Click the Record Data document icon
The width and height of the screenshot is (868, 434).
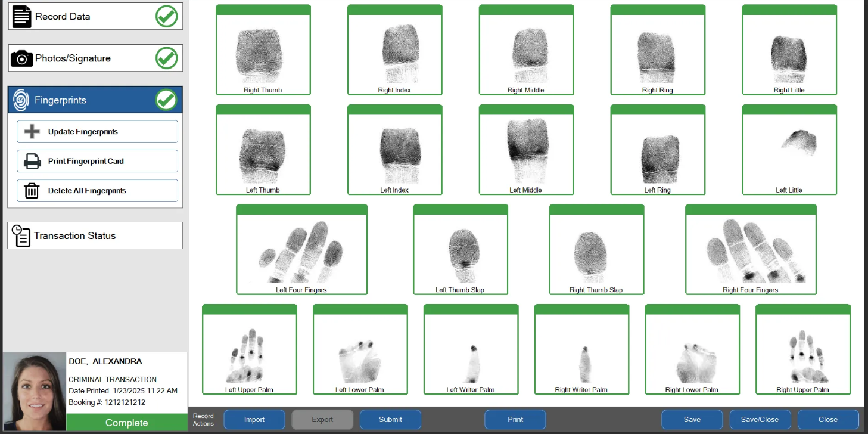(21, 17)
